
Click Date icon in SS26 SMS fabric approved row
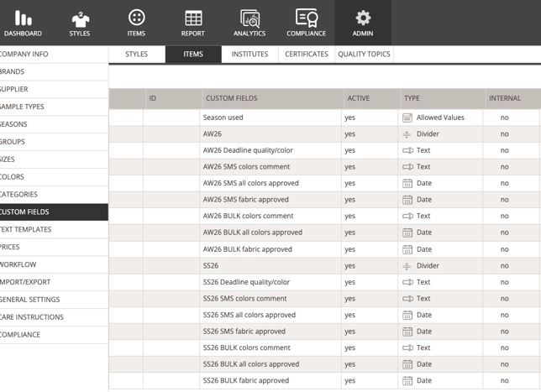click(407, 332)
